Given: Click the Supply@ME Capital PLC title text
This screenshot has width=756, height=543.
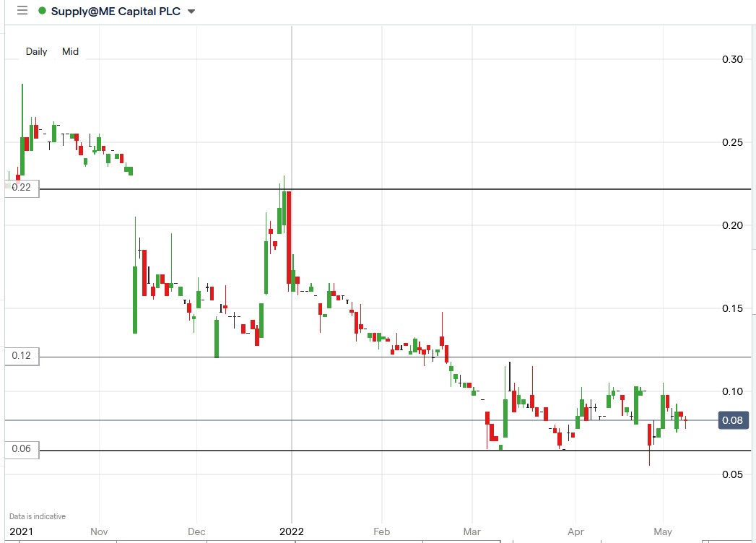Looking at the screenshot, I should tap(117, 11).
